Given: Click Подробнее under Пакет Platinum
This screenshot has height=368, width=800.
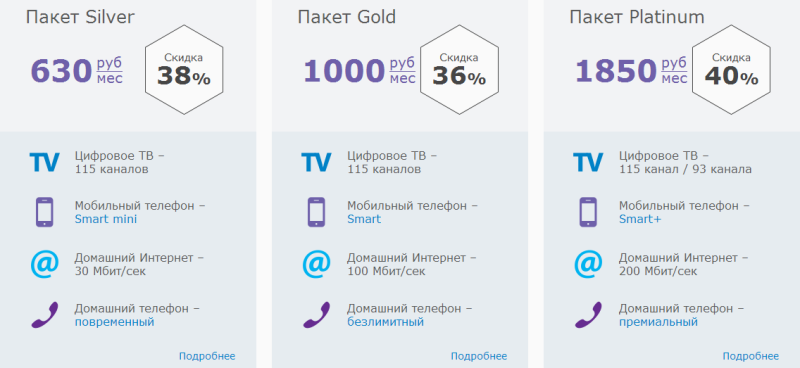Looking at the screenshot, I should pyautogui.click(x=751, y=356).
